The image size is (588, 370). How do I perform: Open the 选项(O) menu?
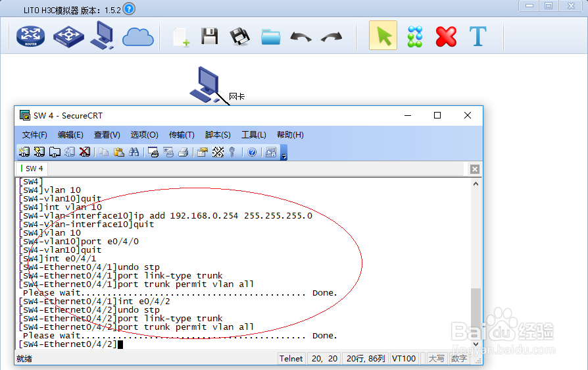point(145,135)
